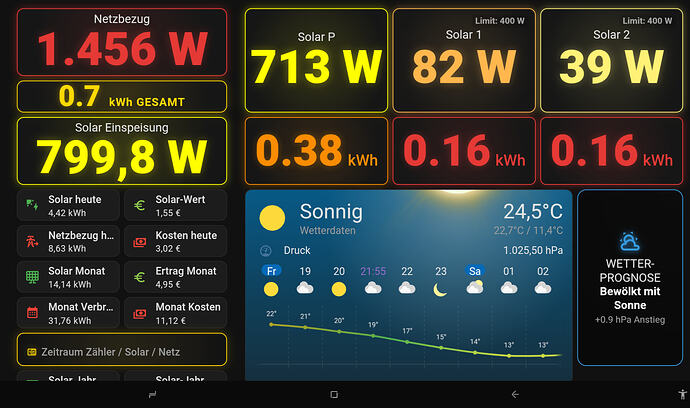Click the calendar icon for Monat Verbrauch
This screenshot has height=408, width=690.
tap(32, 313)
